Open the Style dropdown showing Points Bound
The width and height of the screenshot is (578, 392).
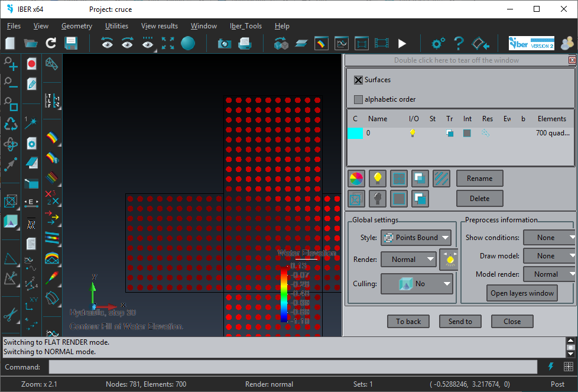(x=416, y=238)
